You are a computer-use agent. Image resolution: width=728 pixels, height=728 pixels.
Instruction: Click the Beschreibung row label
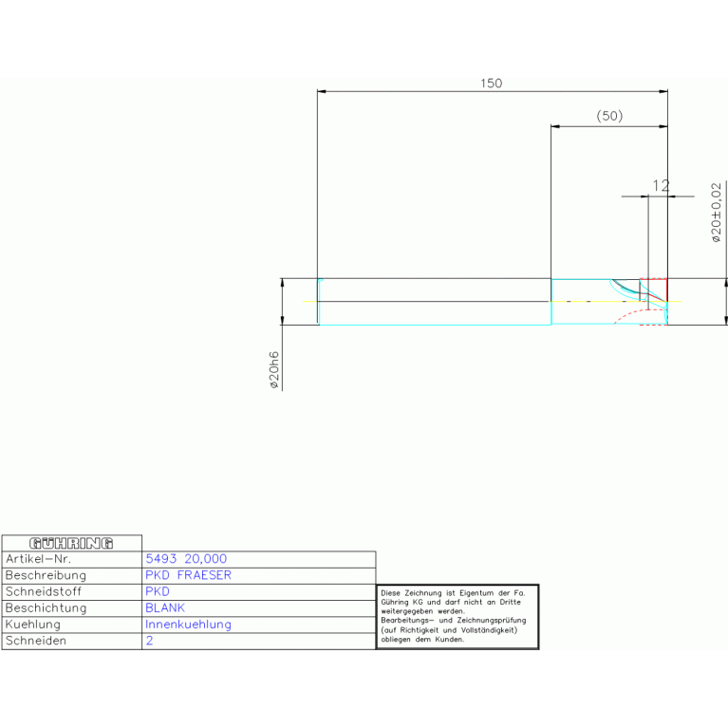[x=46, y=575]
